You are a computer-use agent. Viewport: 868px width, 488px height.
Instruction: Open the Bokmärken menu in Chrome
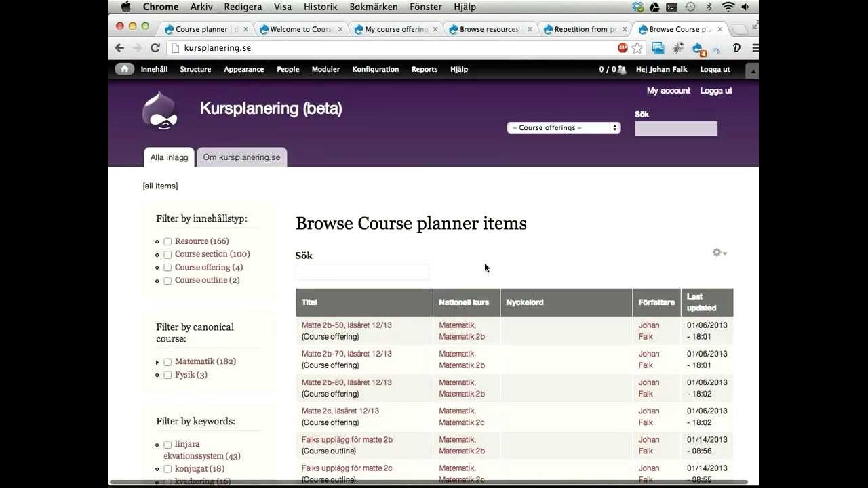tap(373, 7)
